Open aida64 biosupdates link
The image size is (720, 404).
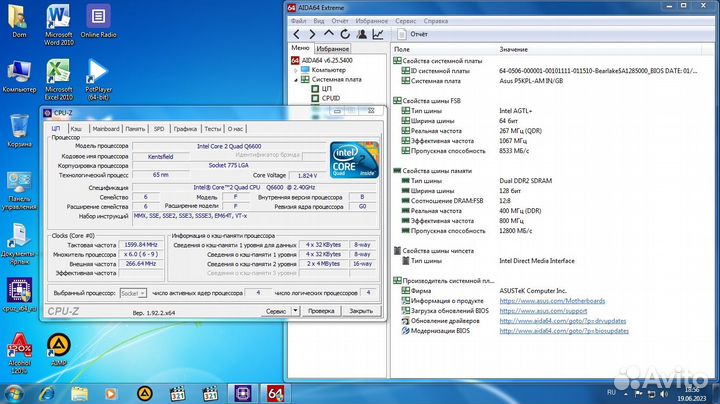click(x=564, y=331)
